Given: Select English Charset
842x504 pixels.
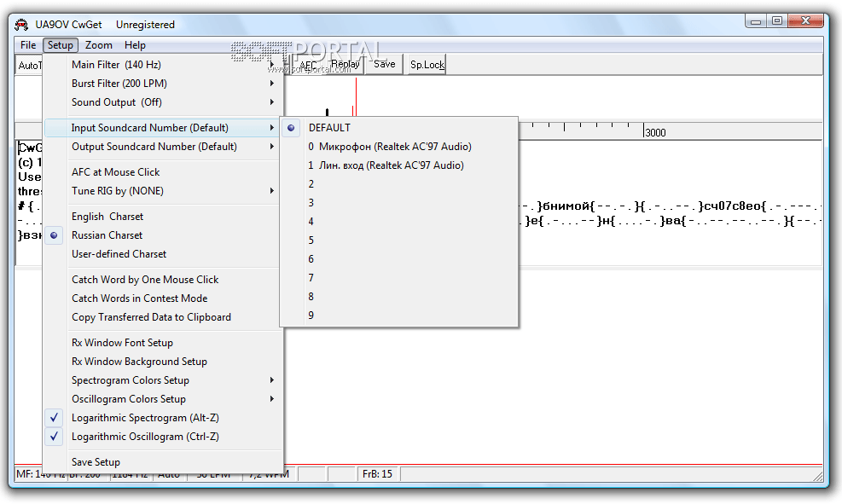Looking at the screenshot, I should click(163, 217).
